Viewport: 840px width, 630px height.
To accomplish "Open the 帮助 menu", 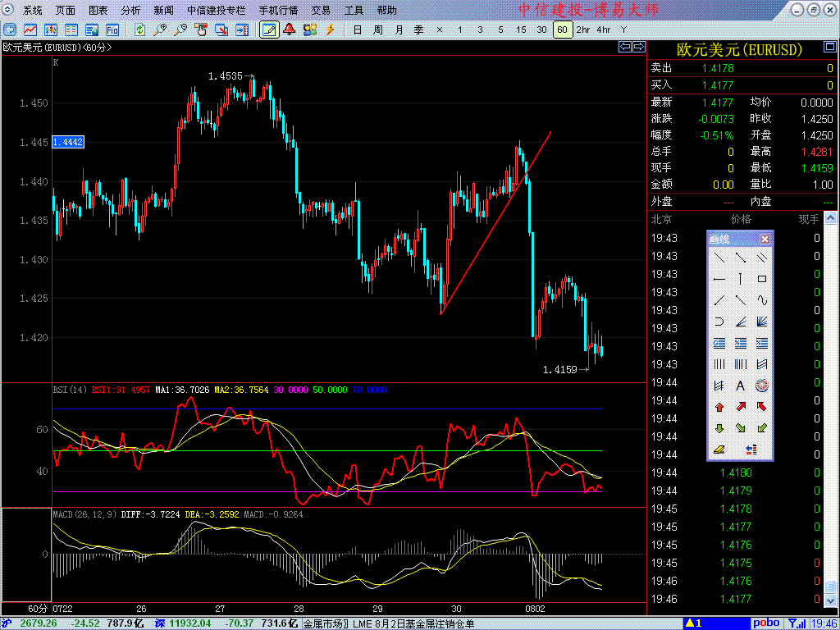I will pyautogui.click(x=387, y=10).
